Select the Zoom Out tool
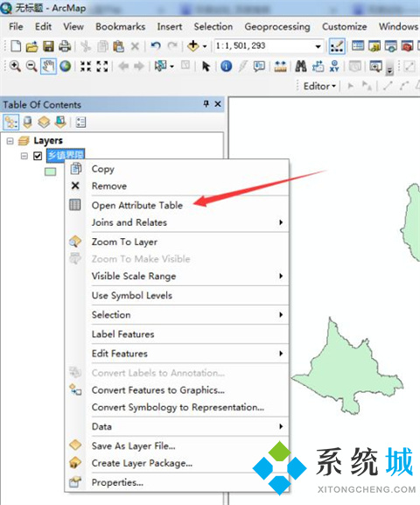The height and width of the screenshot is (505, 420). coord(31,67)
